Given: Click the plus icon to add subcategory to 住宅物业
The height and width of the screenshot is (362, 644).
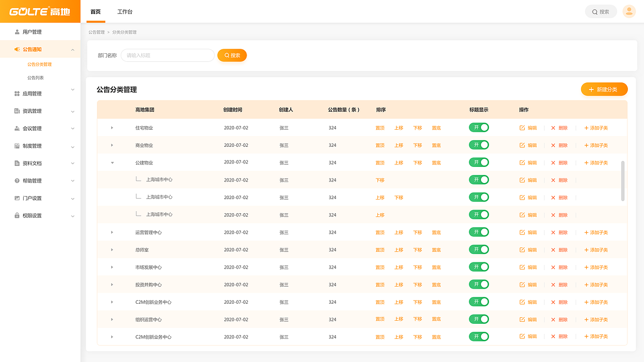Looking at the screenshot, I should coord(586,128).
